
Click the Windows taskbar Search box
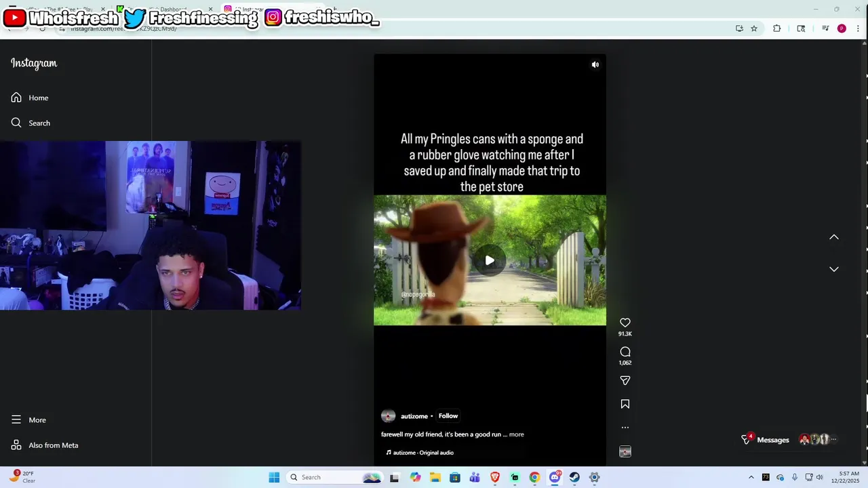335,477
